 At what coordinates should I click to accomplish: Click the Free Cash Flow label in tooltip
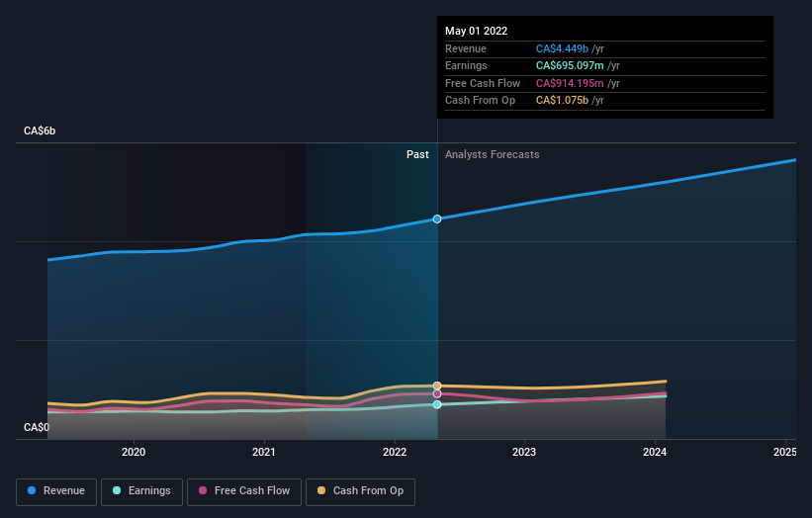click(x=483, y=83)
